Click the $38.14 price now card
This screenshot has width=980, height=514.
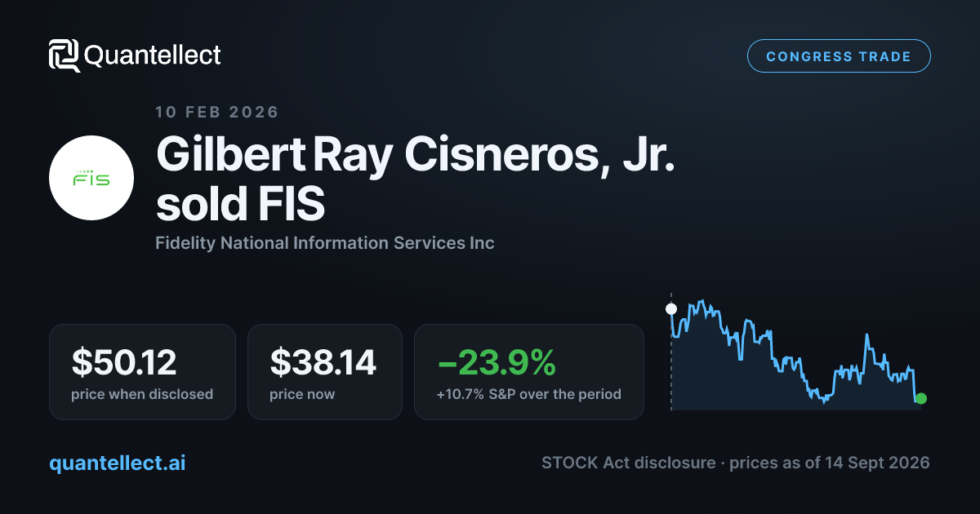325,372
